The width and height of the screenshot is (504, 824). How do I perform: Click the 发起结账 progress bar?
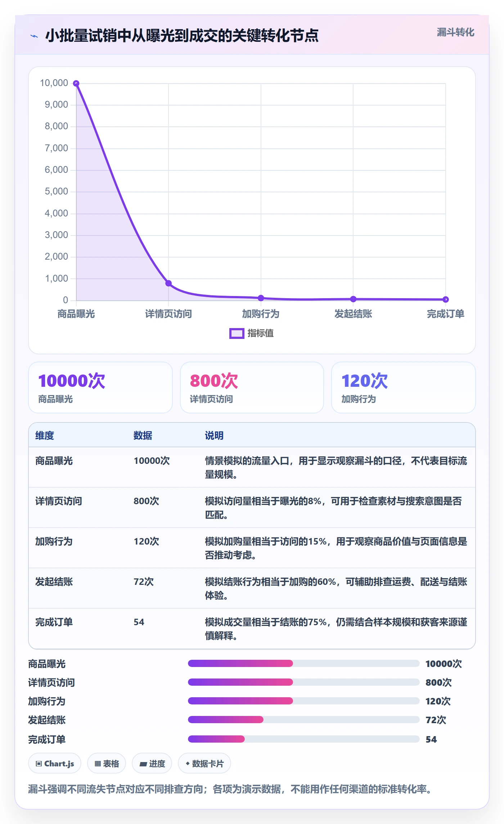coord(303,720)
